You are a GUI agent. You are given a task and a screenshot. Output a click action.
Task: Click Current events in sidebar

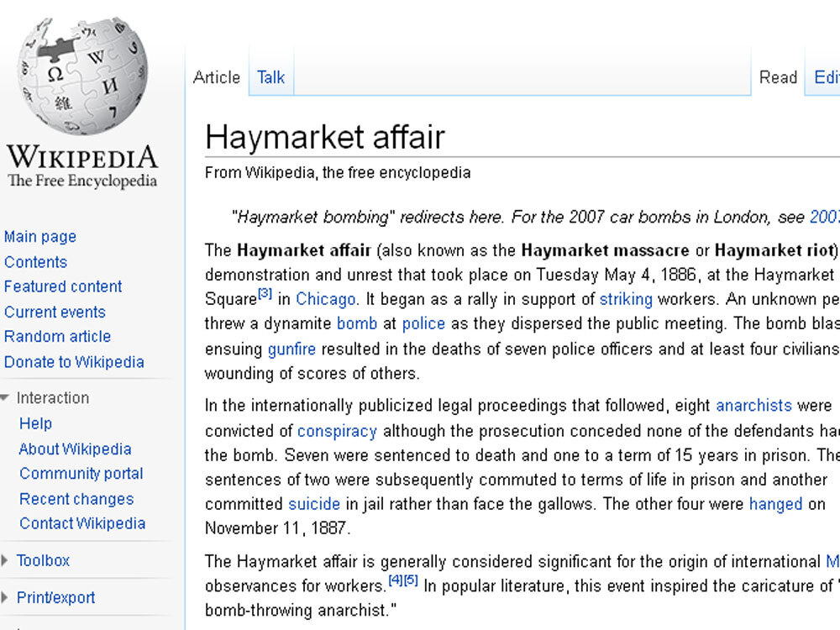(x=55, y=312)
